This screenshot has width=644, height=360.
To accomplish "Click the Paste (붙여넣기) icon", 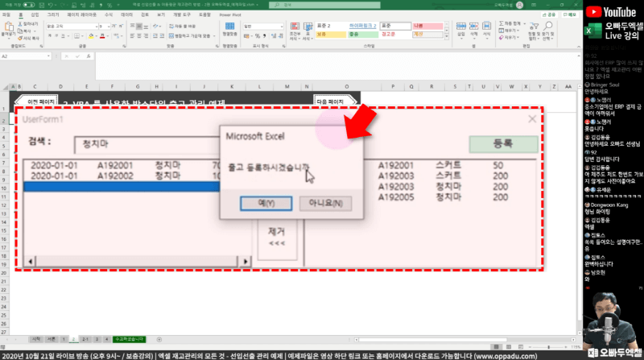I will 7,29.
